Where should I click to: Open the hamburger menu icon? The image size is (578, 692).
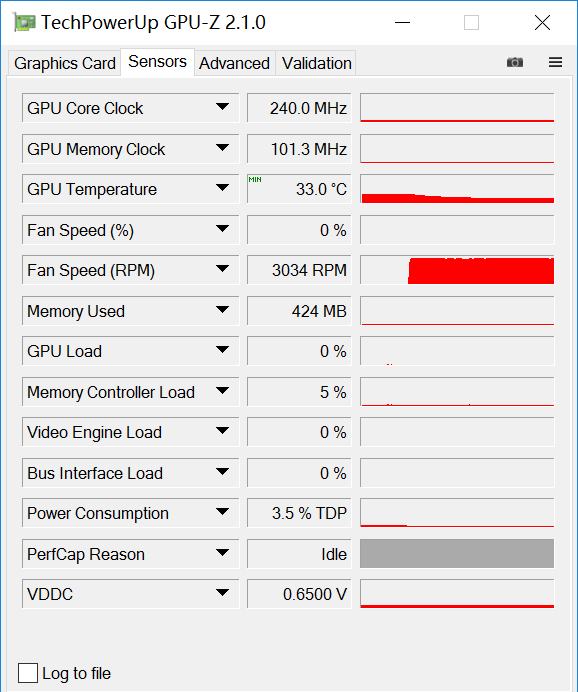(555, 62)
